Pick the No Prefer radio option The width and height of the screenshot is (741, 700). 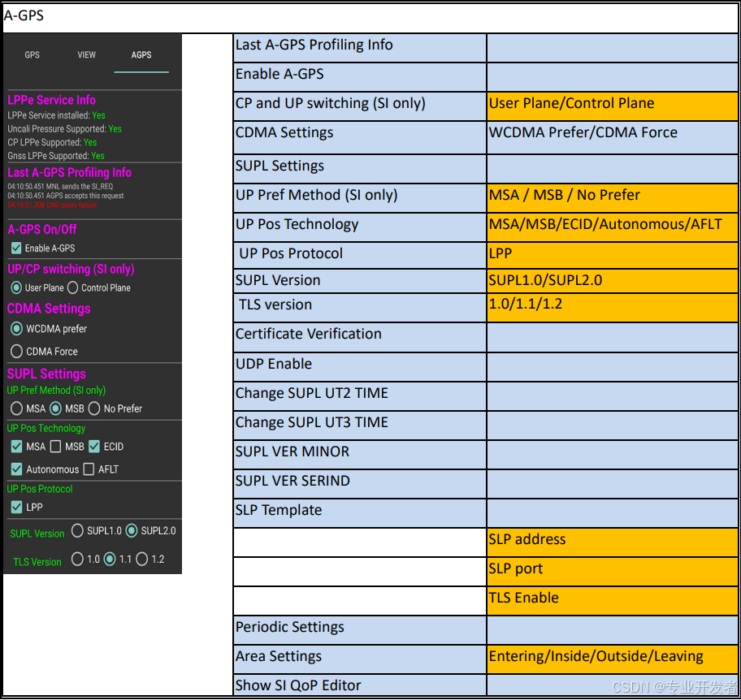click(94, 408)
